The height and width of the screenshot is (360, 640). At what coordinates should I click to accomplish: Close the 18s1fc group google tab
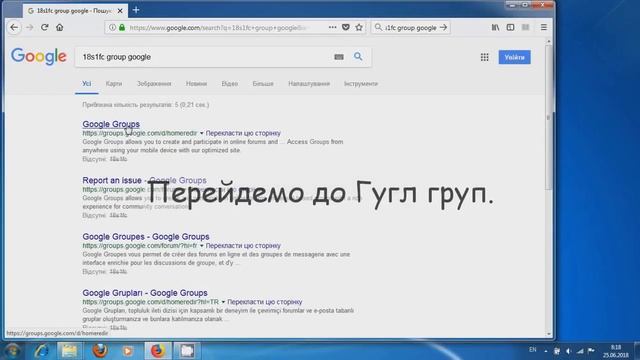[120, 11]
